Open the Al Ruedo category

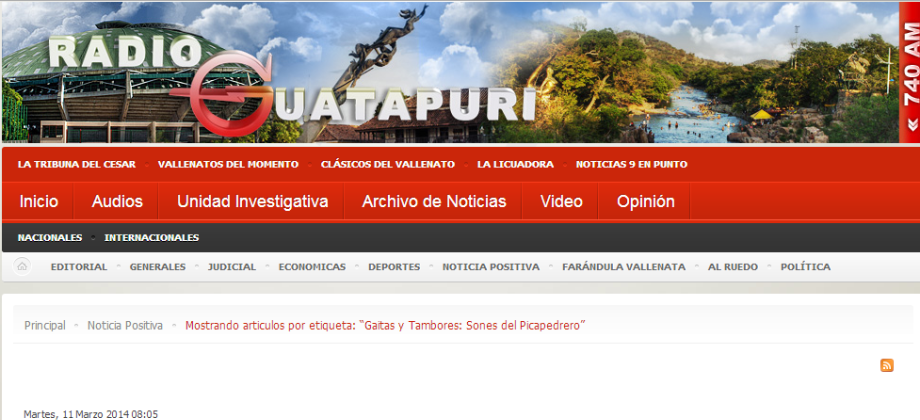(733, 267)
